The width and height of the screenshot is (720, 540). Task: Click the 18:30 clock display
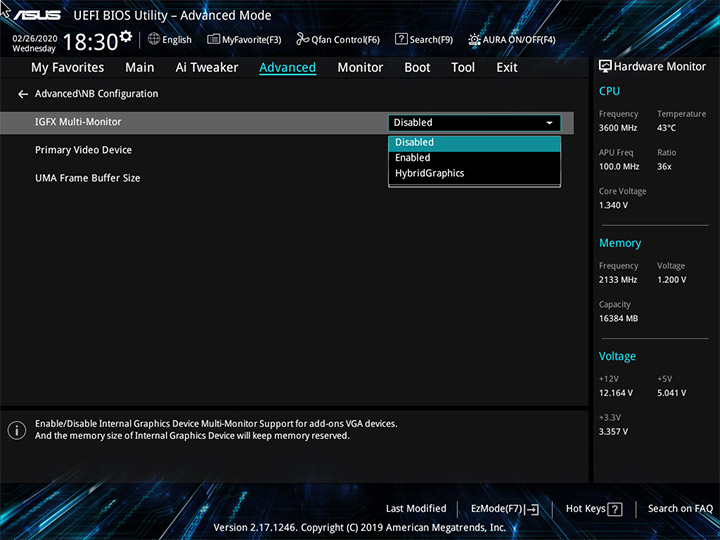point(90,42)
